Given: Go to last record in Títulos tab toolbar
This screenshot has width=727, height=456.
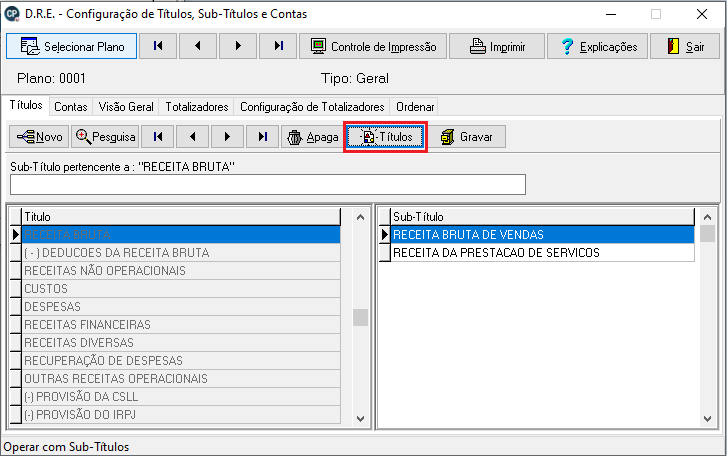Looking at the screenshot, I should 262,137.
